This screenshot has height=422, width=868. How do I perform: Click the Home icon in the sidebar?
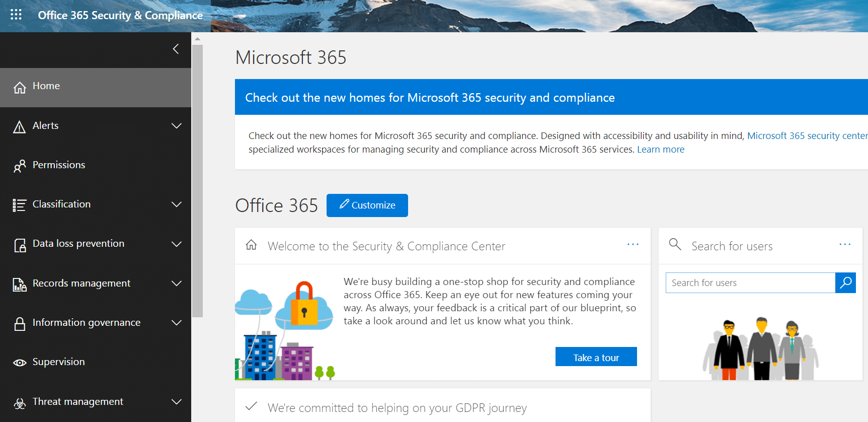pos(19,87)
